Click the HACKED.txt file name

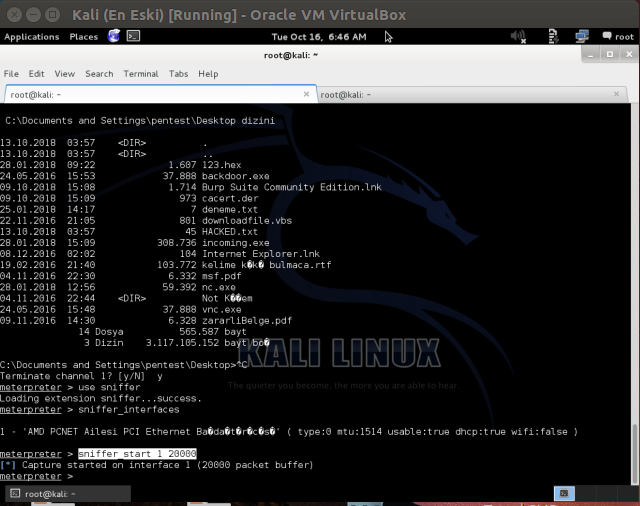[230, 231]
